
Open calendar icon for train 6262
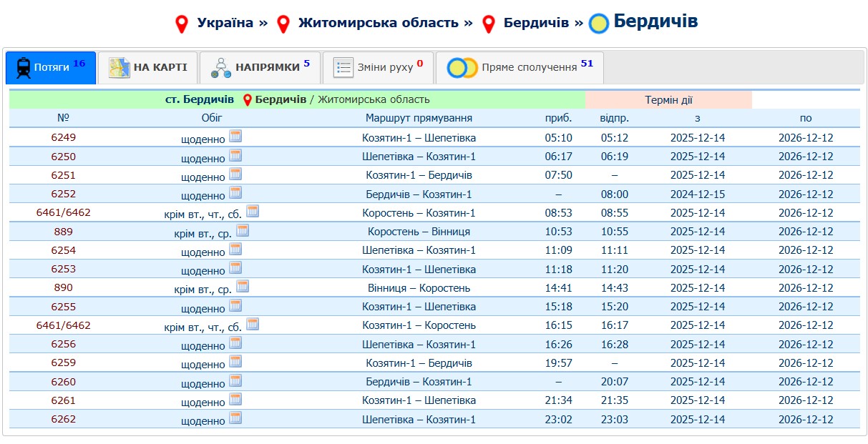235,418
